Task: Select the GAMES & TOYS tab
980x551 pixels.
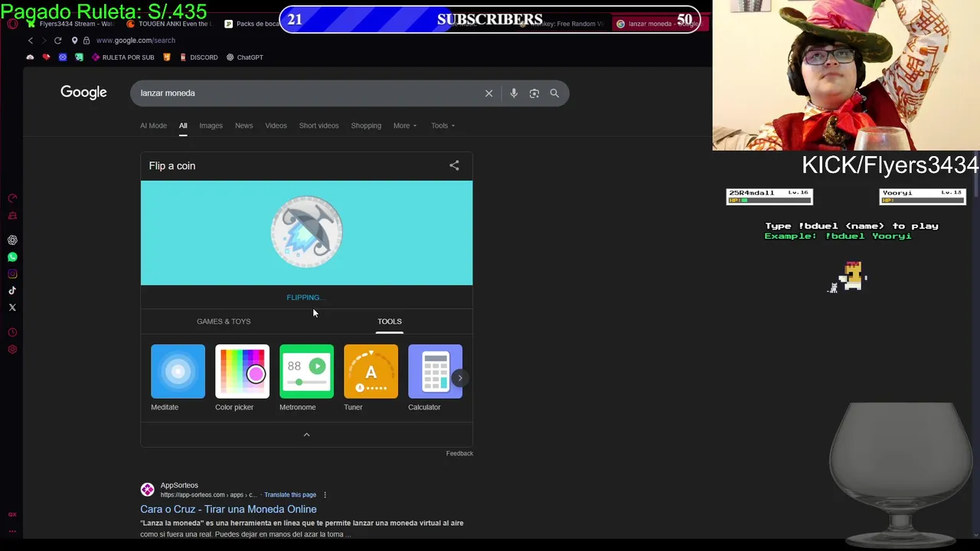Action: point(224,321)
